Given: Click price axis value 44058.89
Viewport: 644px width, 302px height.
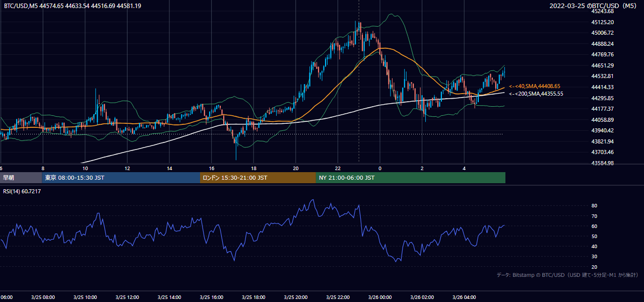Looking at the screenshot, I should (603, 120).
